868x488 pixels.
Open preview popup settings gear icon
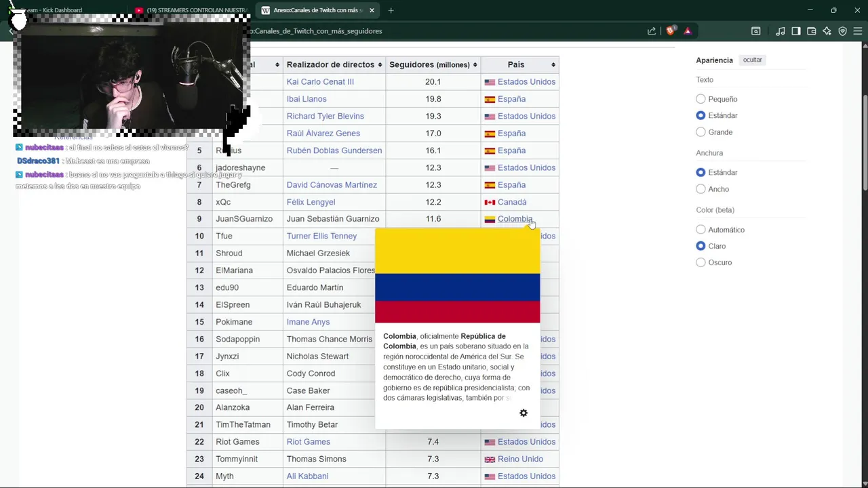[x=524, y=413]
